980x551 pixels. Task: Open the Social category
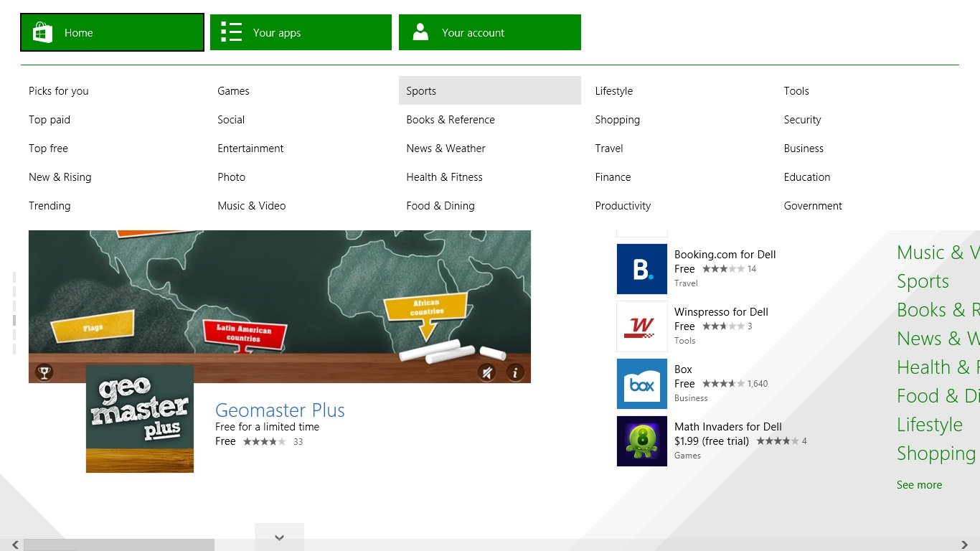pyautogui.click(x=231, y=120)
